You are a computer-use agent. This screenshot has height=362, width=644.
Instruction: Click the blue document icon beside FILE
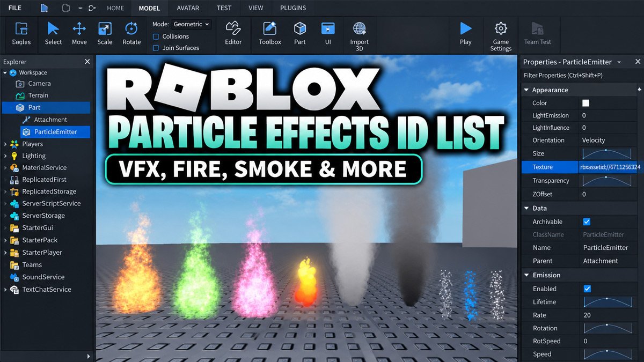pos(45,8)
